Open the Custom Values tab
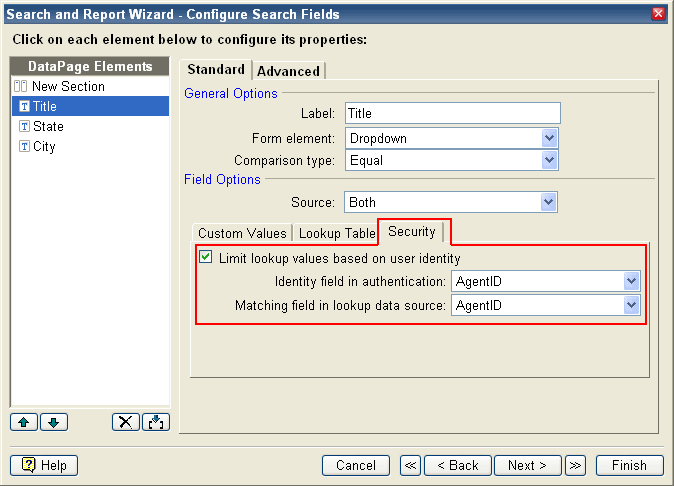Viewport: 674px width, 486px height. 242,233
